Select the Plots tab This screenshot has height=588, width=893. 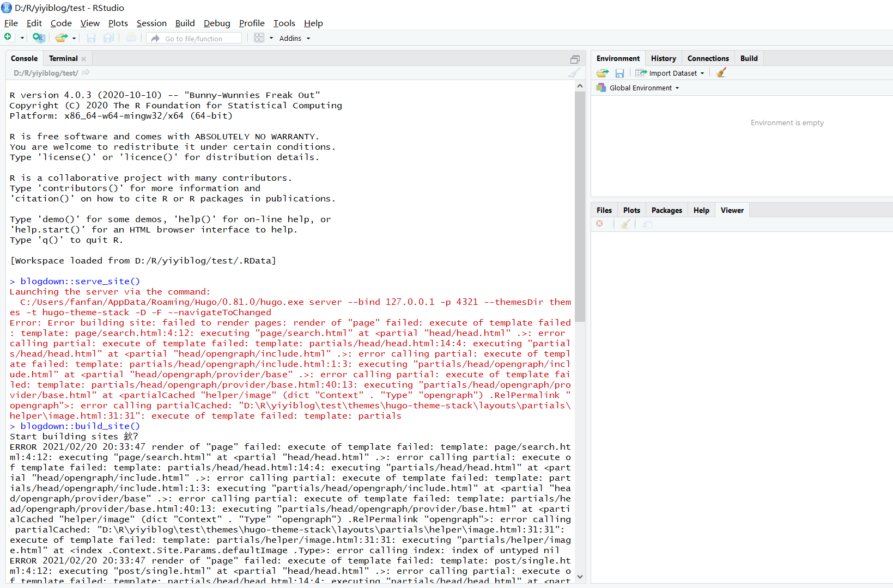coord(631,210)
